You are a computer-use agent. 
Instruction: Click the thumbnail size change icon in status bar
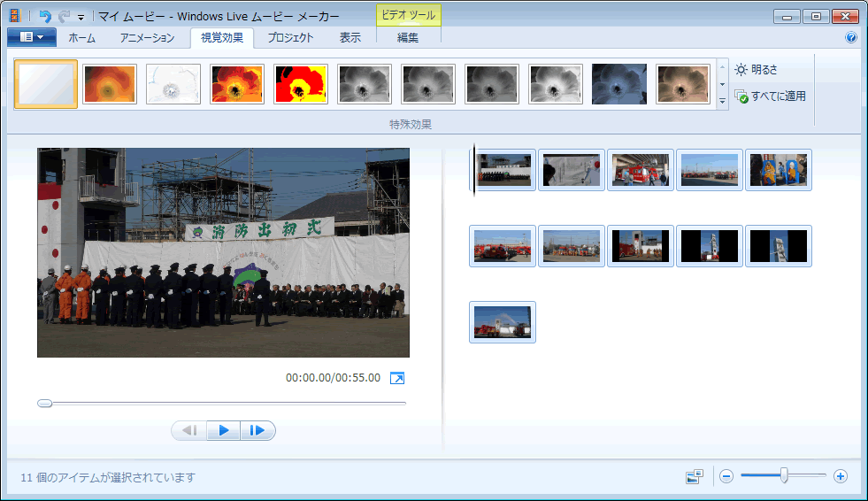coord(695,476)
